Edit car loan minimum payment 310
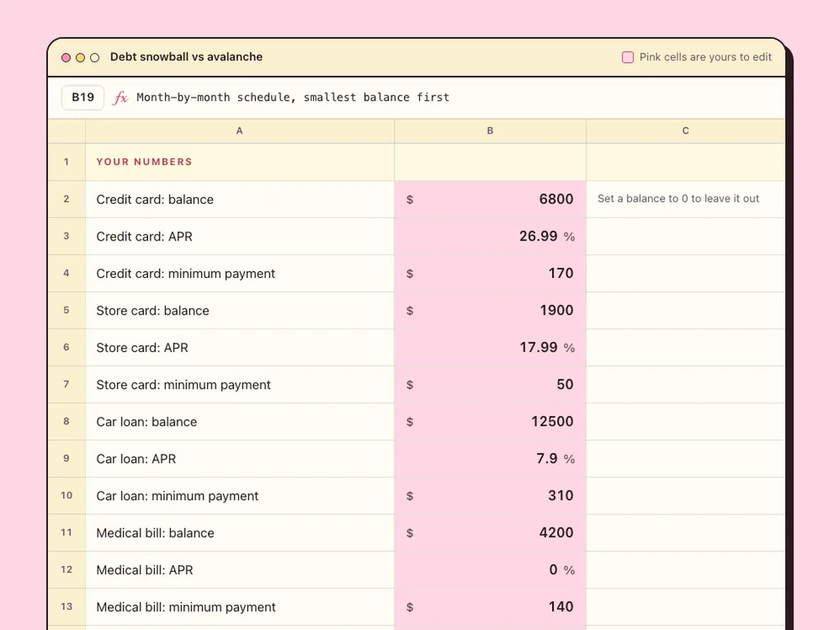The image size is (840, 630). [x=490, y=496]
